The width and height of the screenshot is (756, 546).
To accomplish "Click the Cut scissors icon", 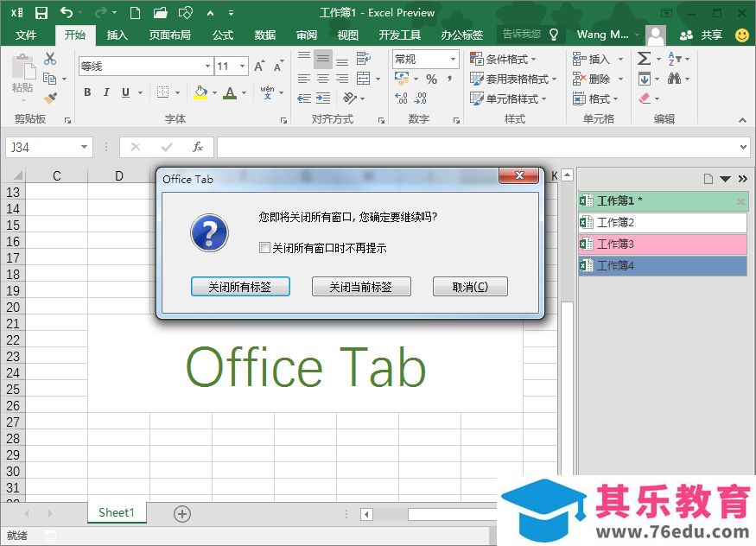I will point(49,59).
